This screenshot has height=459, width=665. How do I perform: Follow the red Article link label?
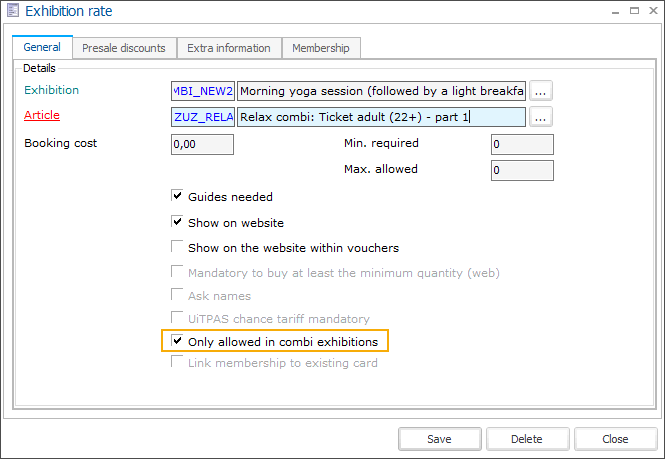click(x=42, y=116)
